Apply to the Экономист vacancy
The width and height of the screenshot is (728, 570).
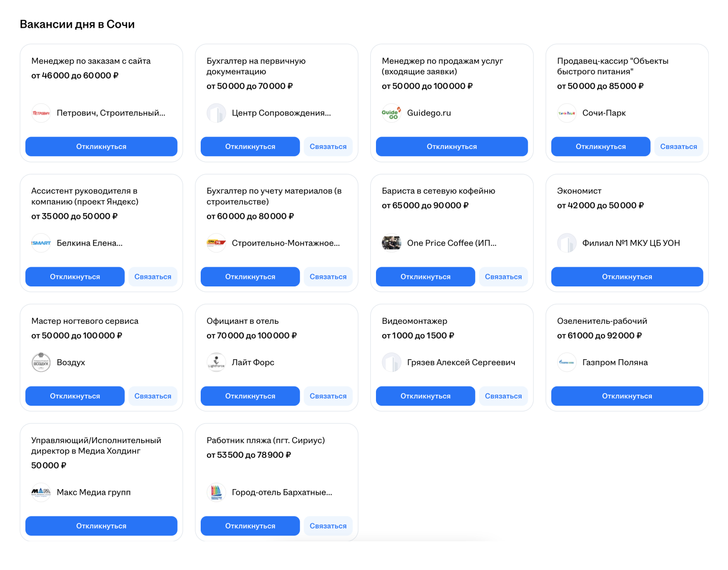(626, 276)
